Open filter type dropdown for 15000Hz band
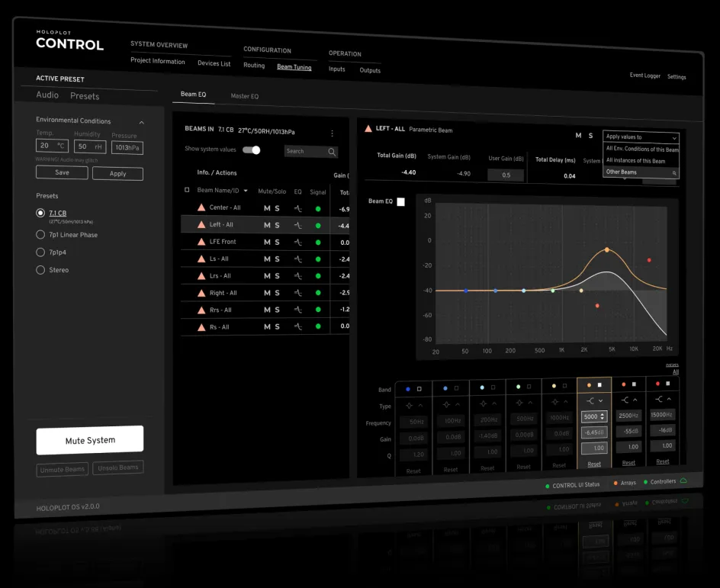This screenshot has height=588, width=720. (669, 399)
